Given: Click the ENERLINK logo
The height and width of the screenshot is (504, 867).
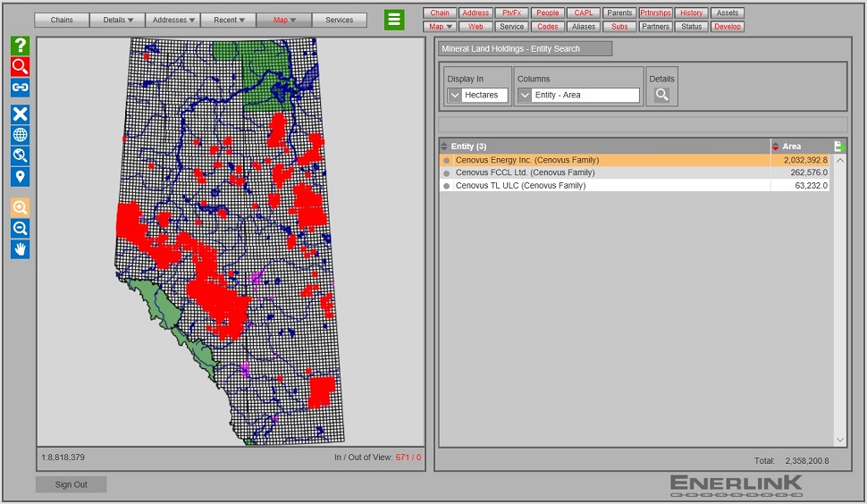Looking at the screenshot, I should click(x=736, y=485).
